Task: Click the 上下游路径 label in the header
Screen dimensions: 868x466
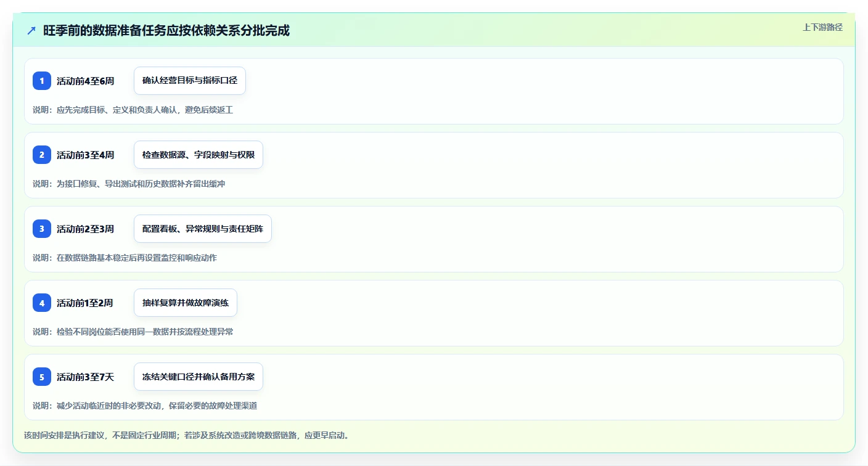Action: 822,27
